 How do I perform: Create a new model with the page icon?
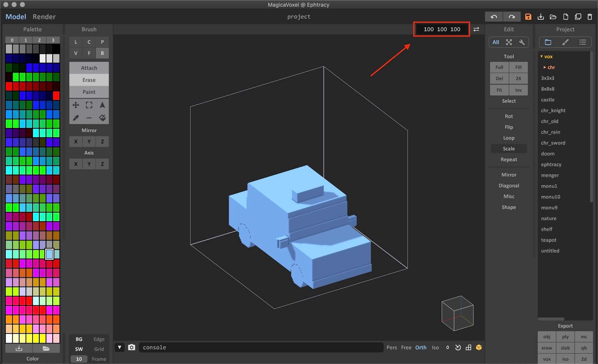tap(565, 17)
